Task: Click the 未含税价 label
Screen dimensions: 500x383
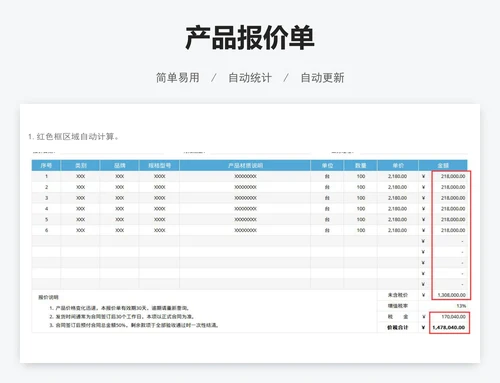Action: [398, 295]
